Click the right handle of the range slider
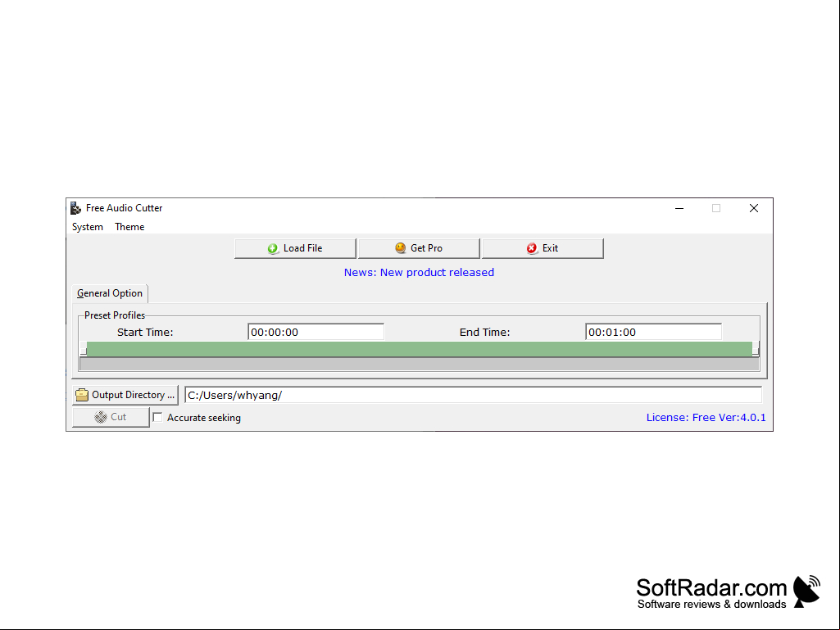 [x=756, y=349]
